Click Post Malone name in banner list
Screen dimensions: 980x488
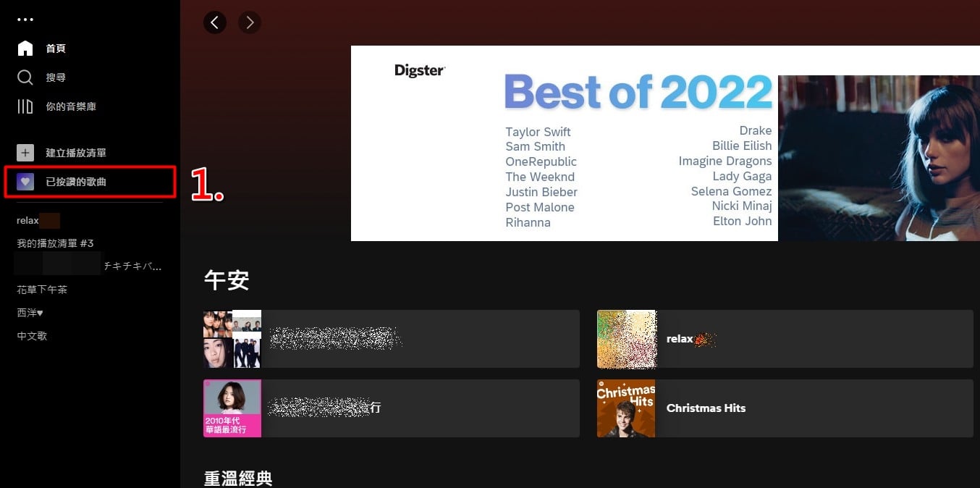click(x=540, y=207)
